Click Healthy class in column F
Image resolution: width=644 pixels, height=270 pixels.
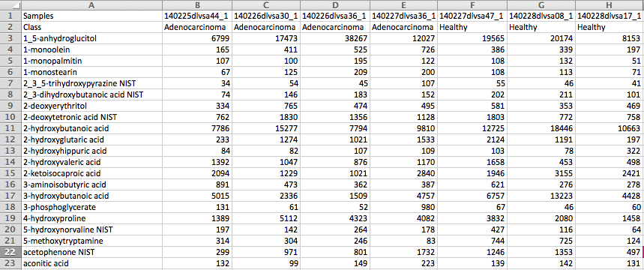[x=472, y=28]
